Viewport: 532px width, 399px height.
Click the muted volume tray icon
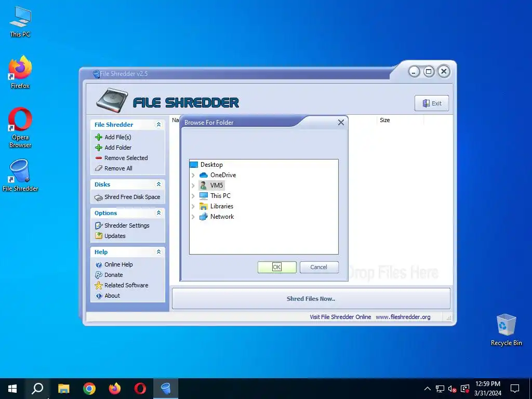pos(452,389)
